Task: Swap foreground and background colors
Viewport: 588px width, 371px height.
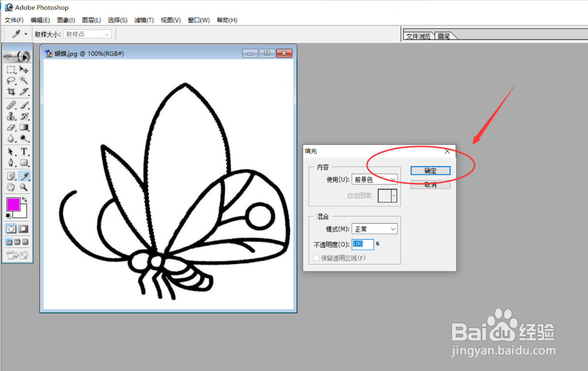Action: [x=24, y=199]
